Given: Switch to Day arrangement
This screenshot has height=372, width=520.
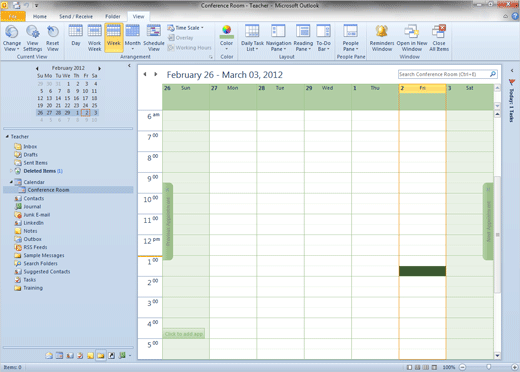Looking at the screenshot, I should (x=76, y=36).
